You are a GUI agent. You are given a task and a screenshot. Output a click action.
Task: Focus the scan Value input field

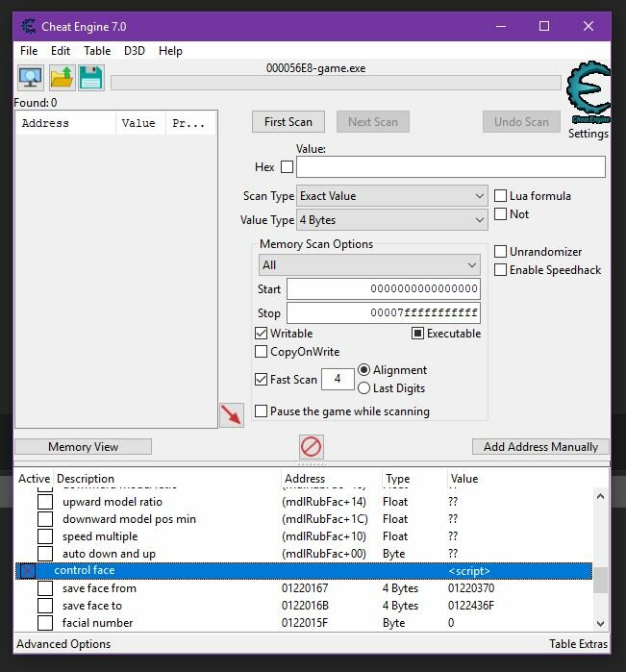click(451, 166)
